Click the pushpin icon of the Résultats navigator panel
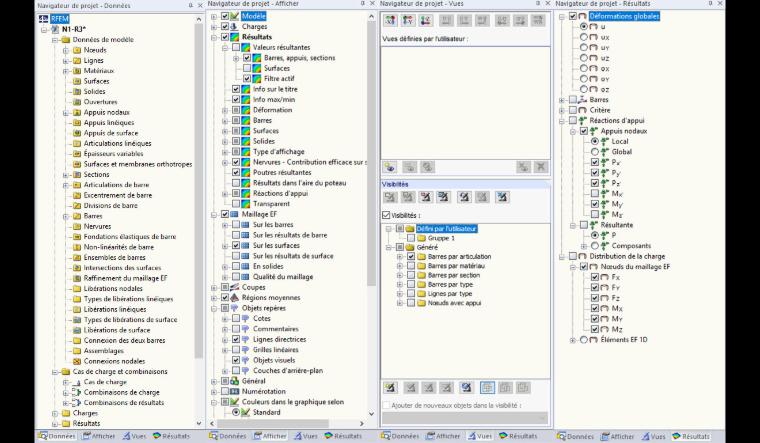 pos(711,3)
